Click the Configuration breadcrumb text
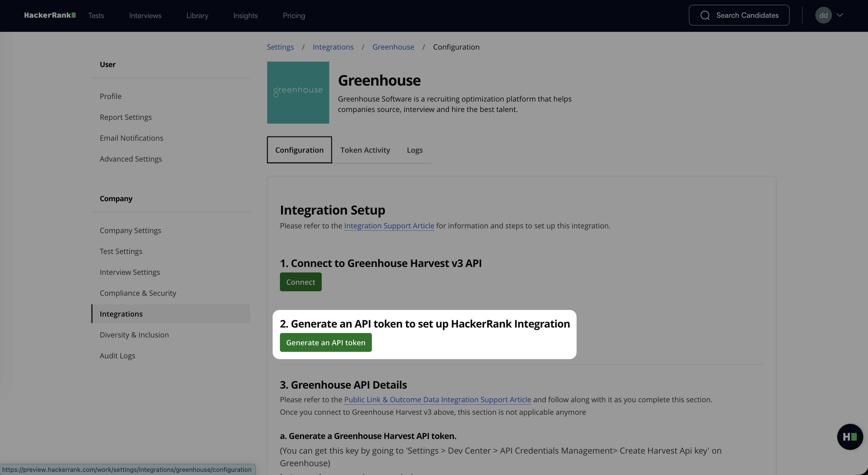 pyautogui.click(x=456, y=47)
